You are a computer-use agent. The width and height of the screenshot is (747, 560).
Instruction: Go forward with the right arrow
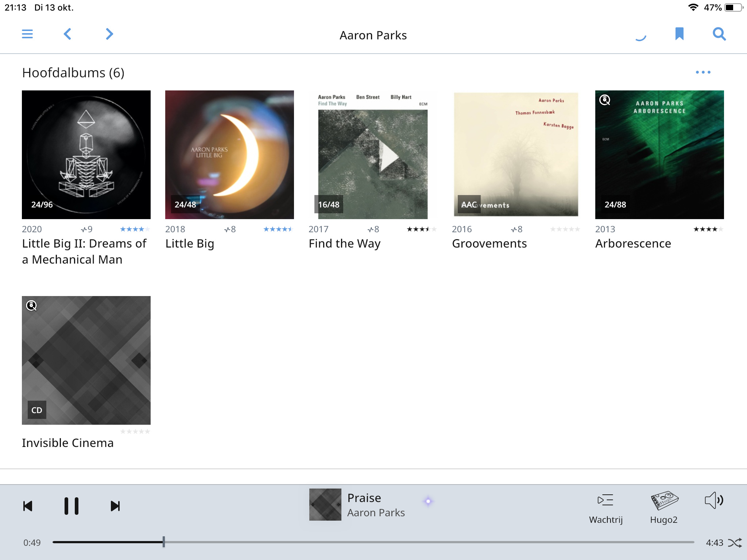pyautogui.click(x=109, y=34)
